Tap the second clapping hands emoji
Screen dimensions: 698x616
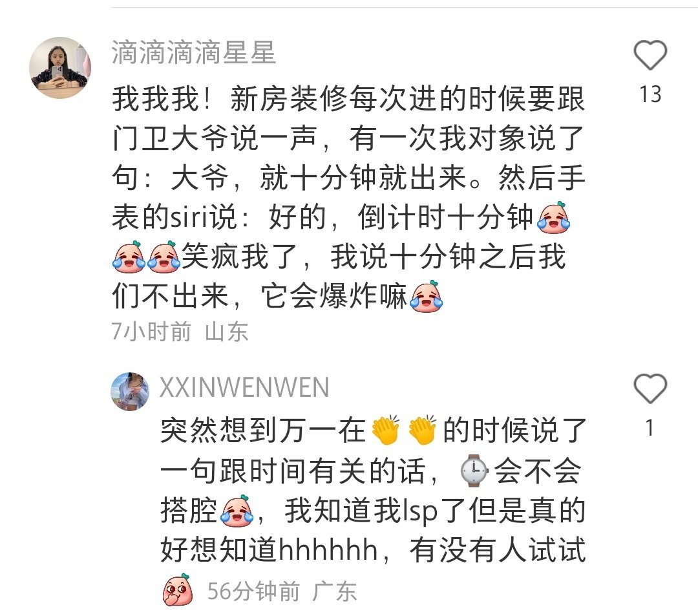[423, 430]
